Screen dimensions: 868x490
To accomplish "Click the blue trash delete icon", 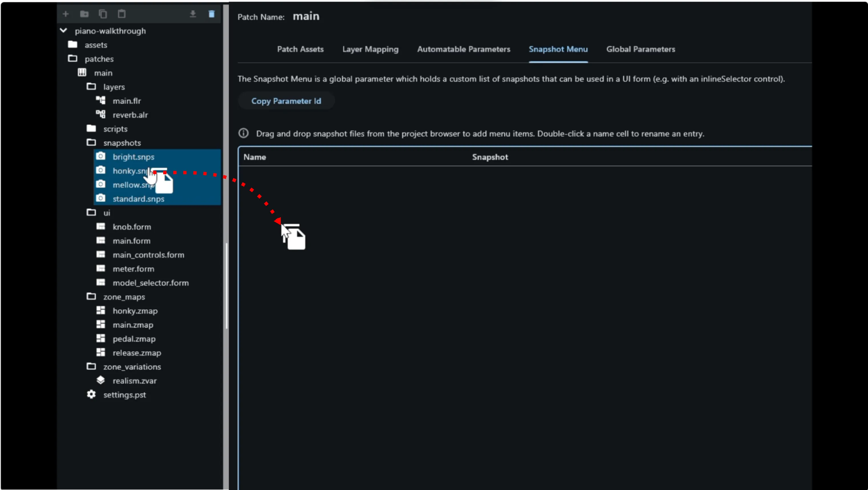I will point(212,14).
